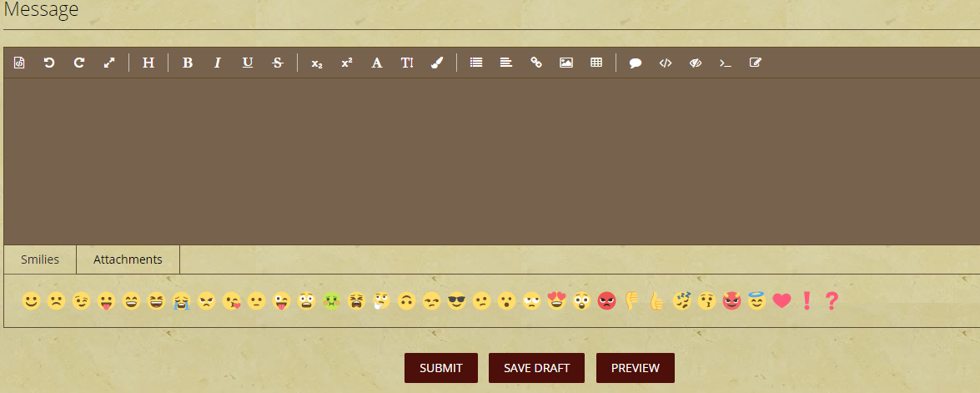
Task: Switch to the Attachments tab
Action: pos(128,259)
